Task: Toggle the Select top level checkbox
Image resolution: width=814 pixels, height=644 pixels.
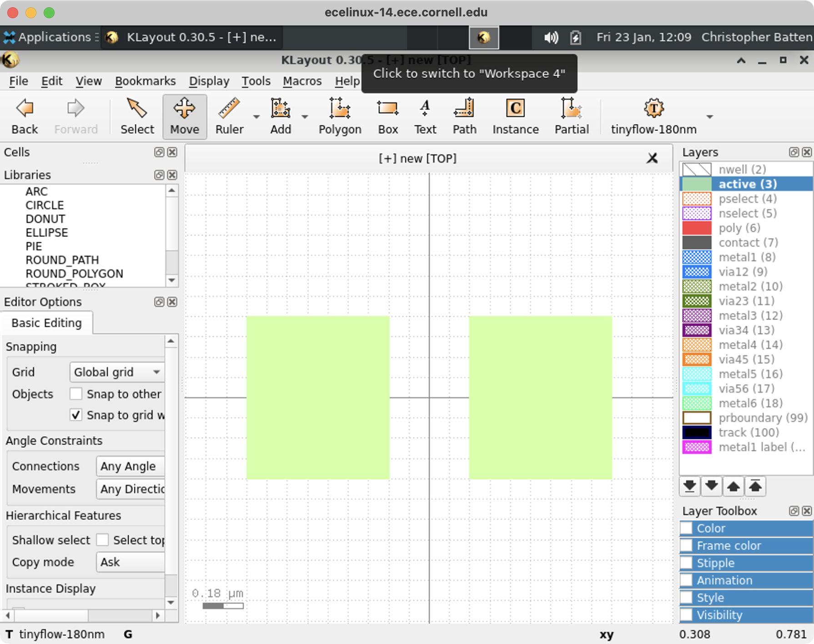Action: pyautogui.click(x=103, y=540)
